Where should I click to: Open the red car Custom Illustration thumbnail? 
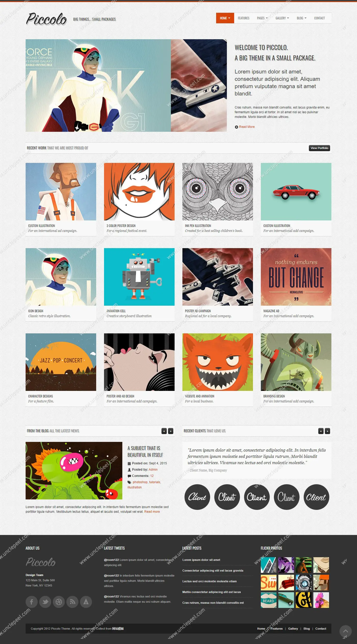tap(296, 192)
